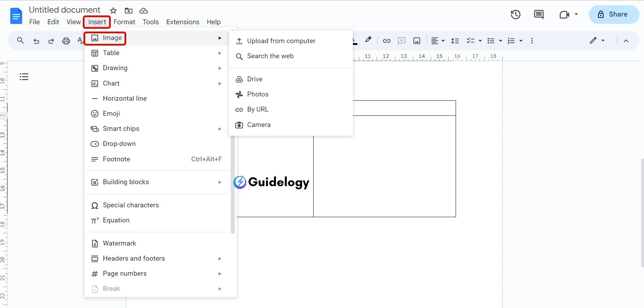Viewport: 644px width, 308px height.
Task: Open the comments history icon
Action: [x=539, y=14]
